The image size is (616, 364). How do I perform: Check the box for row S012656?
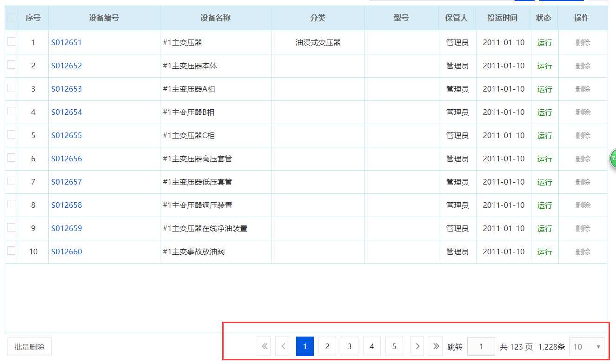(x=12, y=158)
